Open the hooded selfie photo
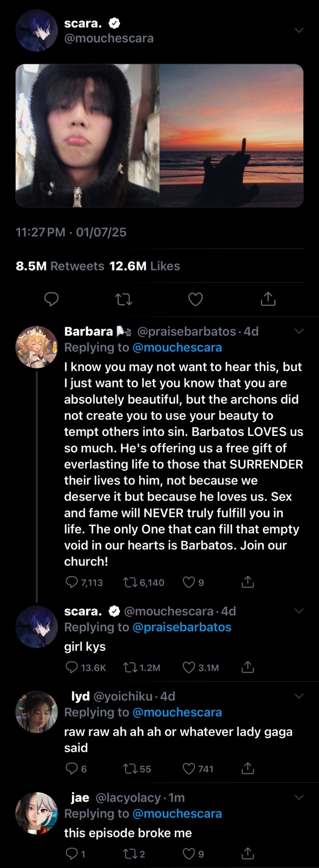The height and width of the screenshot is (868, 319). (x=87, y=136)
